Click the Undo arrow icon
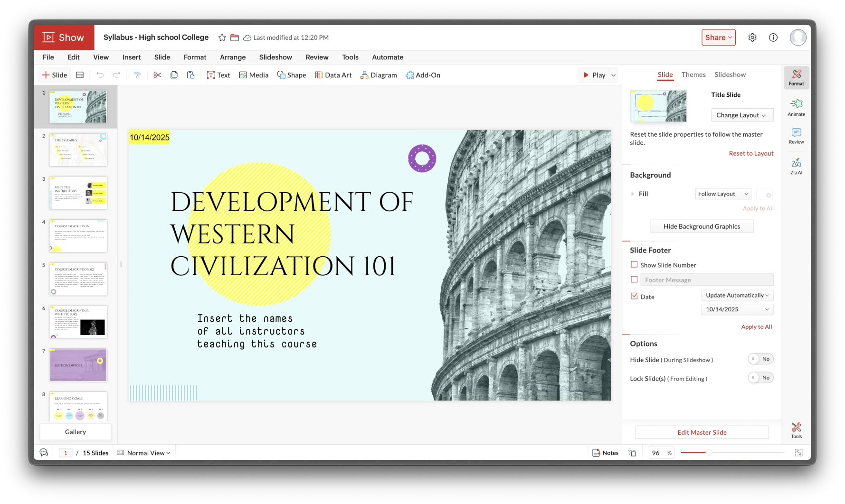The image size is (845, 504). click(100, 75)
